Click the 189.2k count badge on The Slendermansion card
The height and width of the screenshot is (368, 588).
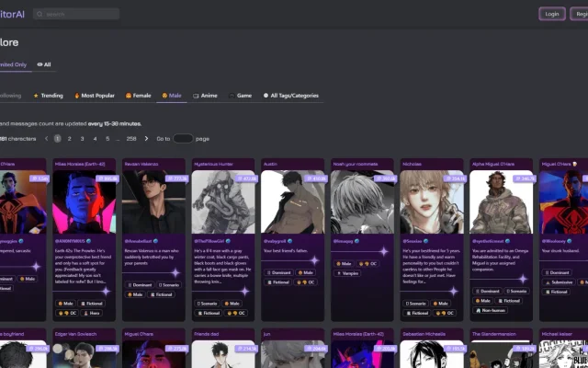525,349
